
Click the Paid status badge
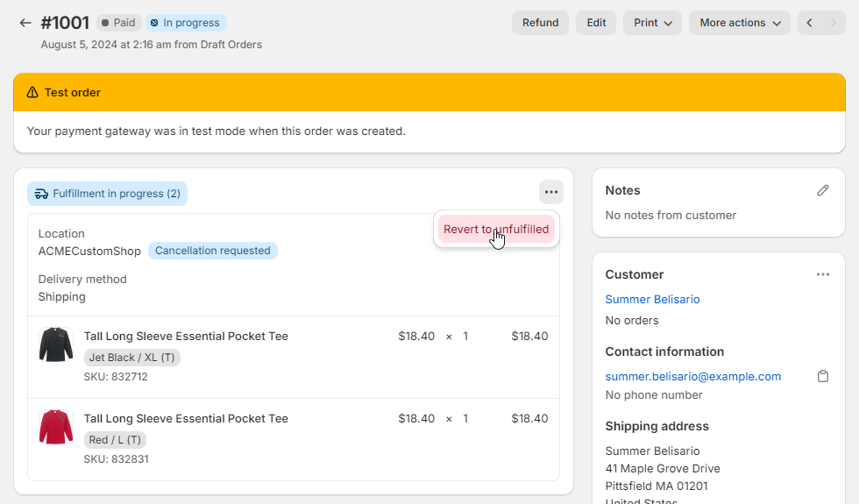point(118,23)
